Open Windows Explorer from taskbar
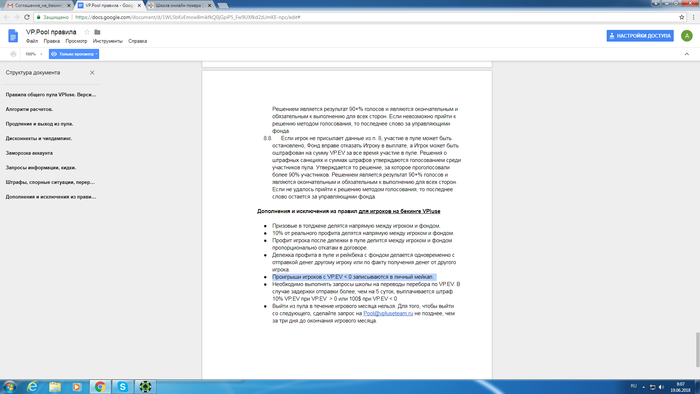Viewport: 700px width, 394px height. (55, 386)
